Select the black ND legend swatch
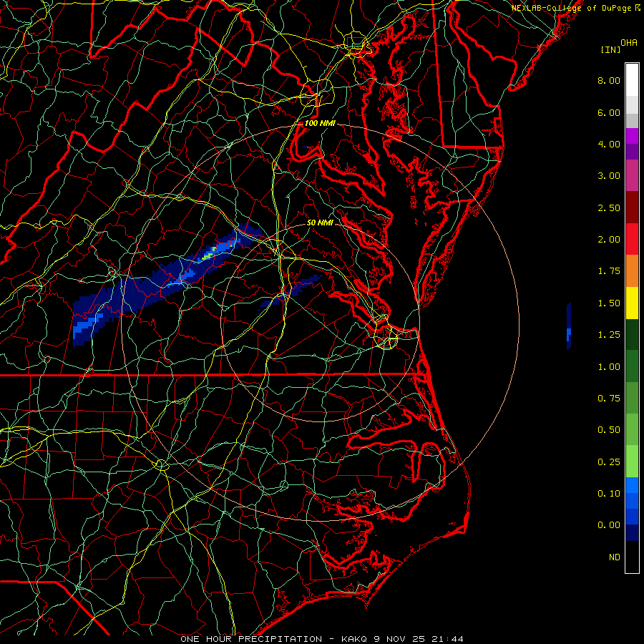The height and width of the screenshot is (644, 644). (632, 557)
